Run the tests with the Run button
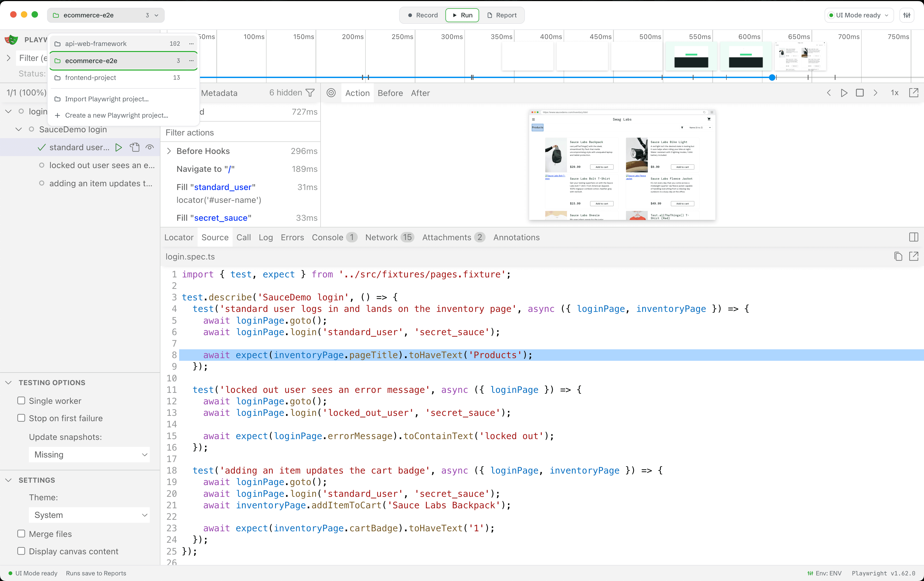Screen dimensions: 924x581 pyautogui.click(x=462, y=15)
